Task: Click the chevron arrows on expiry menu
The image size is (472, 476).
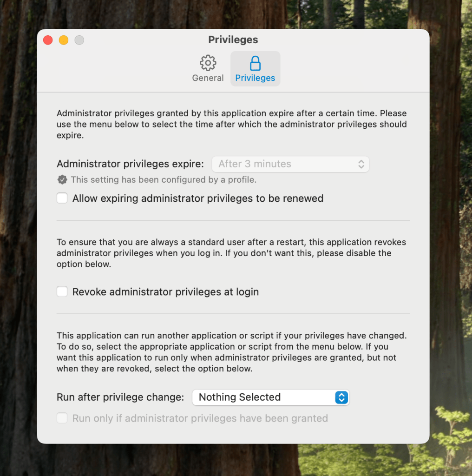Action: 361,164
